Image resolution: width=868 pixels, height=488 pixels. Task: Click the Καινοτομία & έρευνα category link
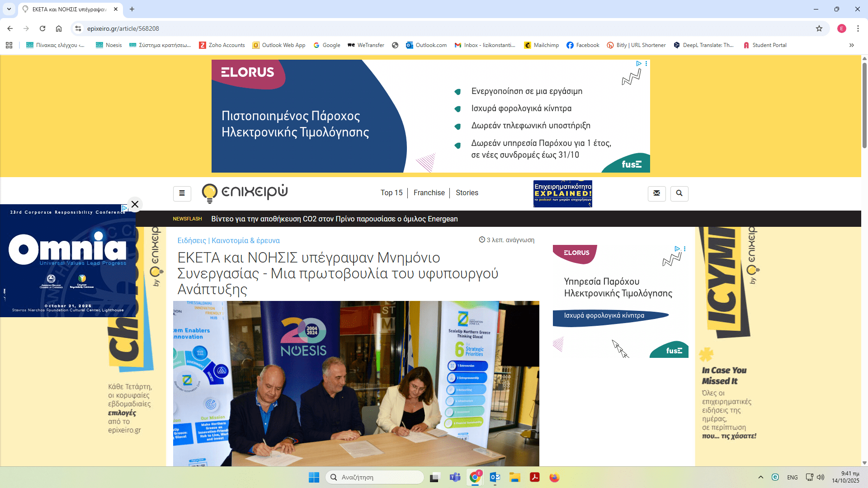tap(245, 241)
